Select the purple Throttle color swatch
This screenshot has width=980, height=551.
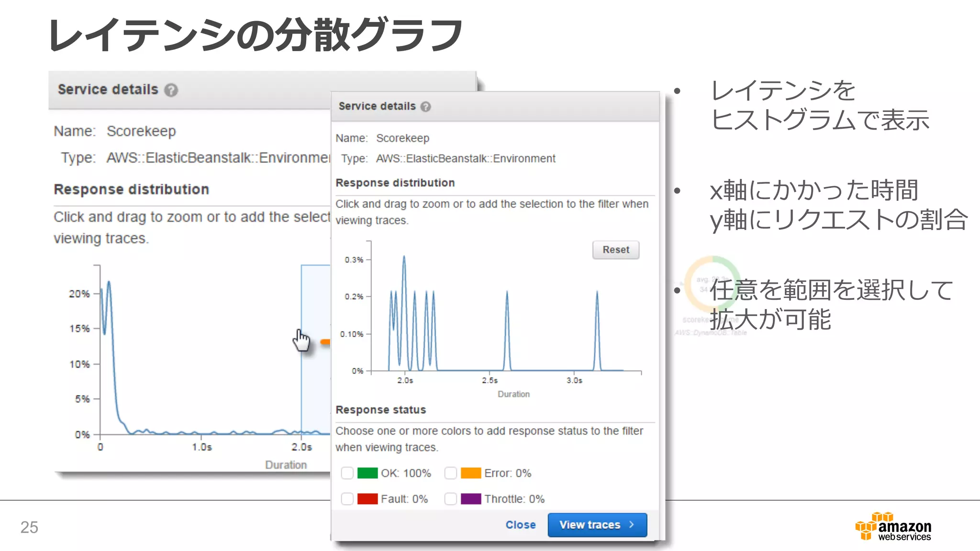click(471, 499)
